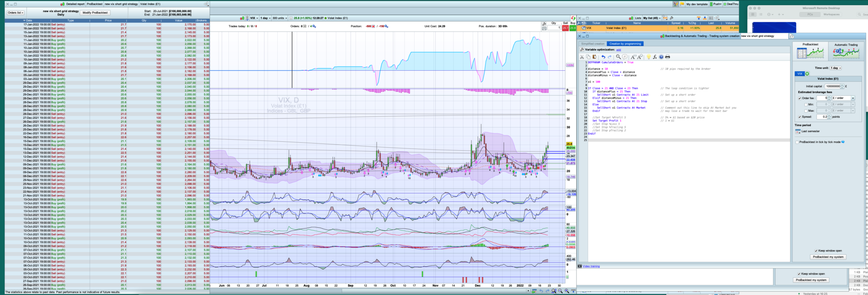Switch to the Simplified creation tab
The image size is (868, 295).
pos(593,44)
